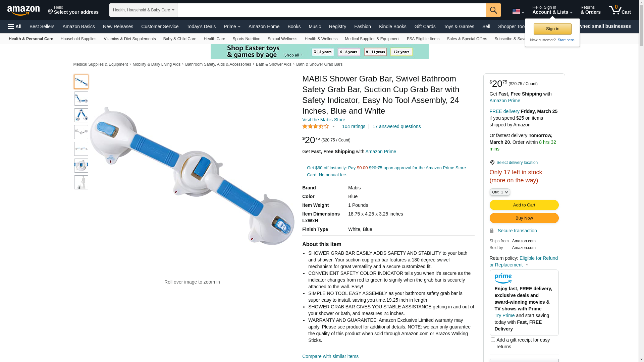Open the shopping cart icon
The image size is (644, 362).
[x=620, y=10]
